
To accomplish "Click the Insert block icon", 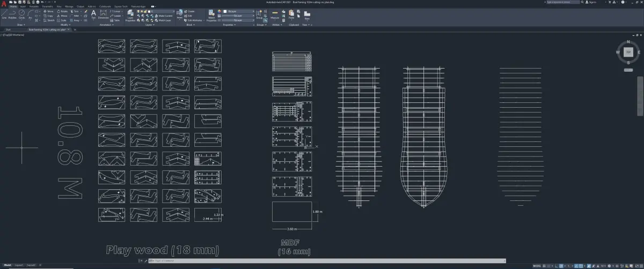I will pyautogui.click(x=179, y=16).
